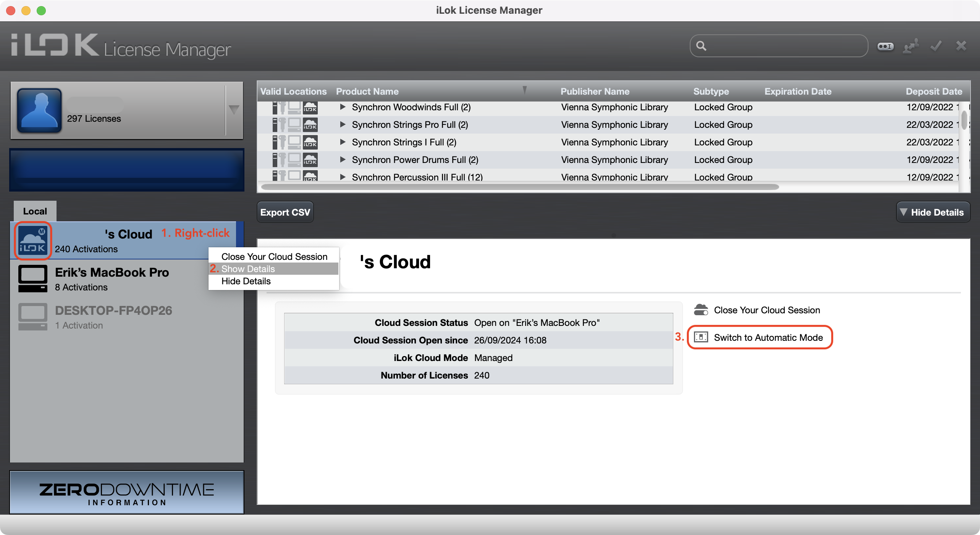
Task: Click the iLok Cloud Mode value 'Managed'
Action: 493,358
